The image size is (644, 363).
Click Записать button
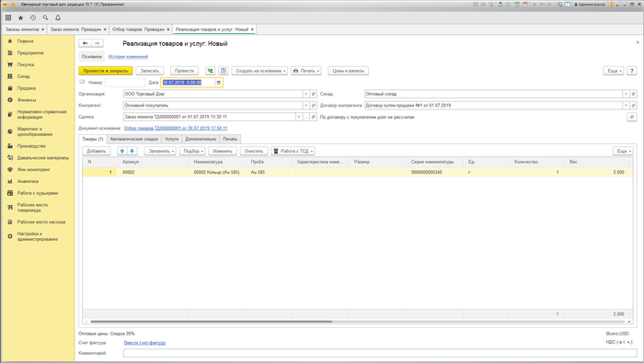149,71
